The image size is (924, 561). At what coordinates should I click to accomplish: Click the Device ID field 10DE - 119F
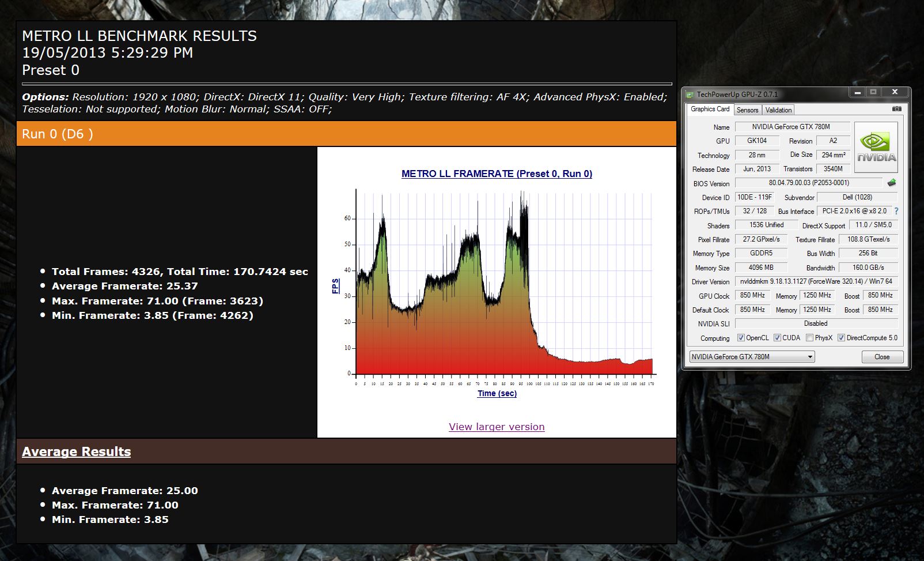pyautogui.click(x=755, y=197)
